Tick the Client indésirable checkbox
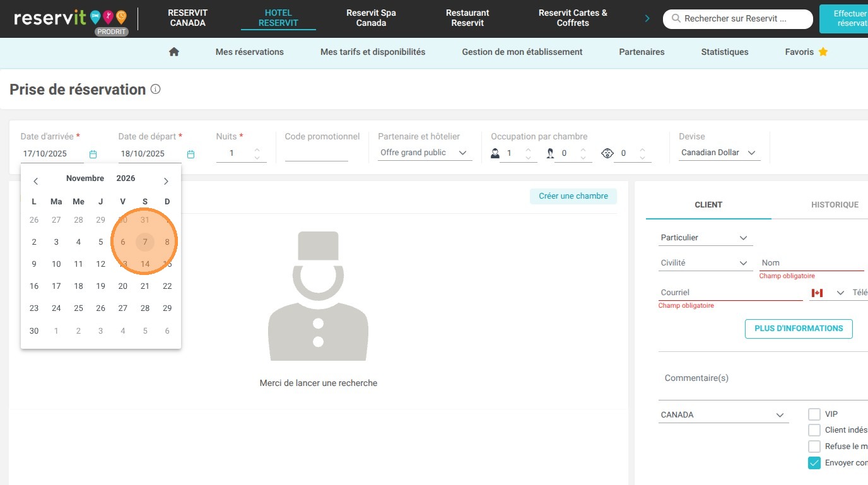The width and height of the screenshot is (868, 485). [x=814, y=430]
